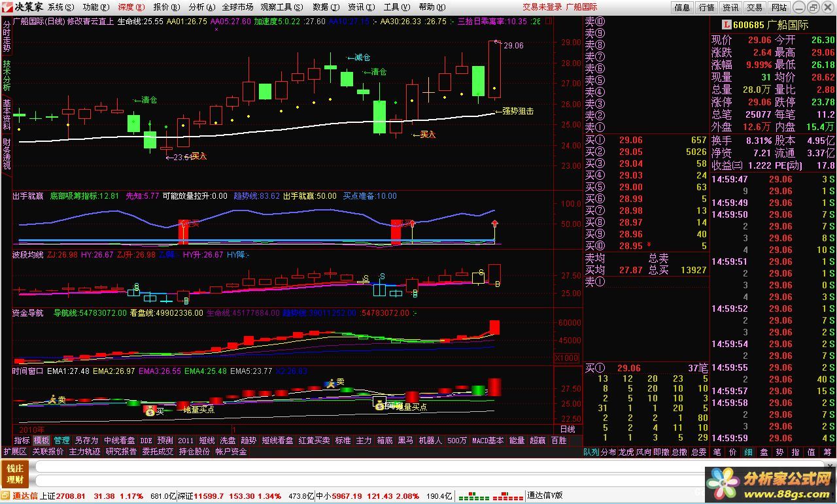
Task: Open the 观察工具(S) menu
Action: pos(282,7)
